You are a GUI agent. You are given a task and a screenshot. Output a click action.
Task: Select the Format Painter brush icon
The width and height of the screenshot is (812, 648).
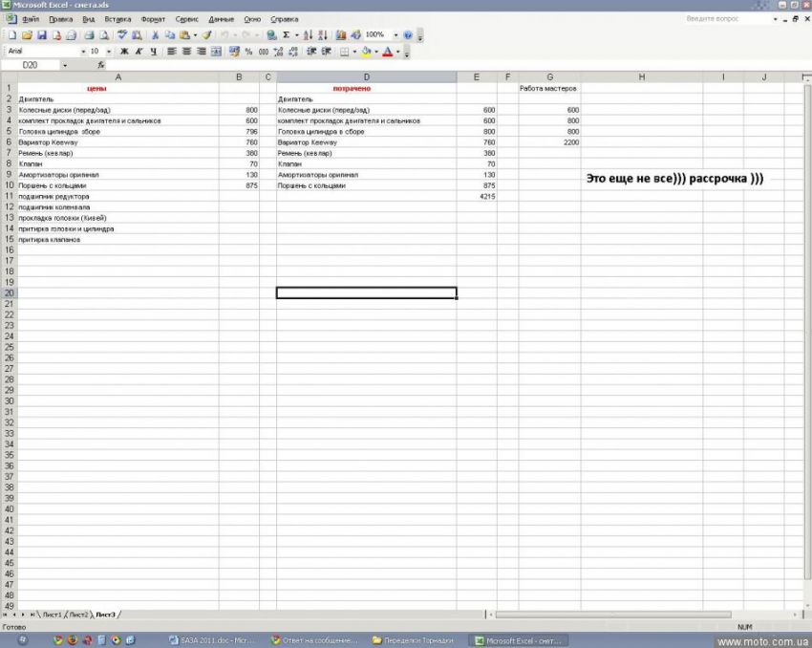tap(205, 35)
